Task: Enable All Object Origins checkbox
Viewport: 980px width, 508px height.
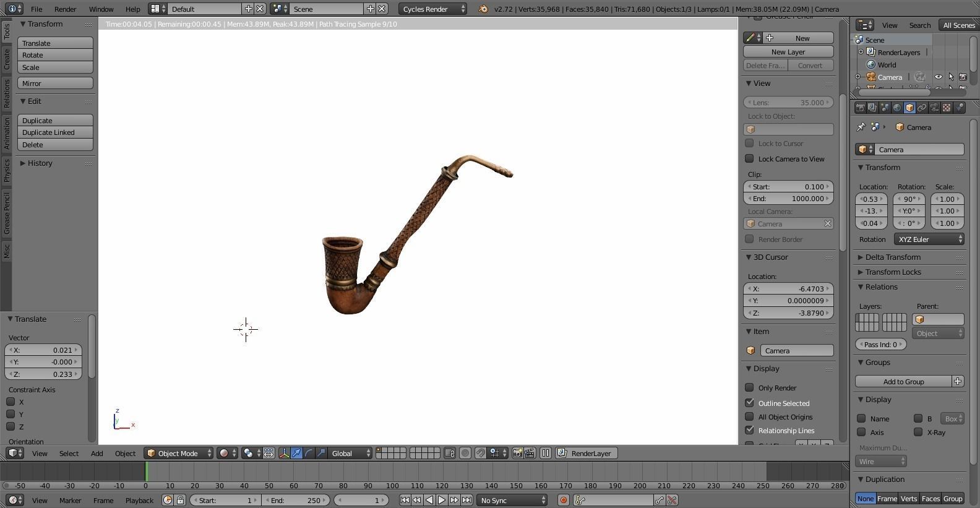Action: [x=749, y=416]
